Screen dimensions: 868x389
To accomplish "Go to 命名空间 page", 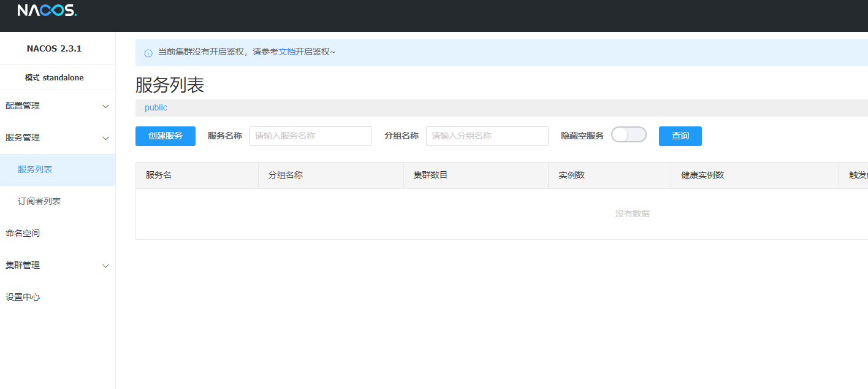I will tap(23, 234).
